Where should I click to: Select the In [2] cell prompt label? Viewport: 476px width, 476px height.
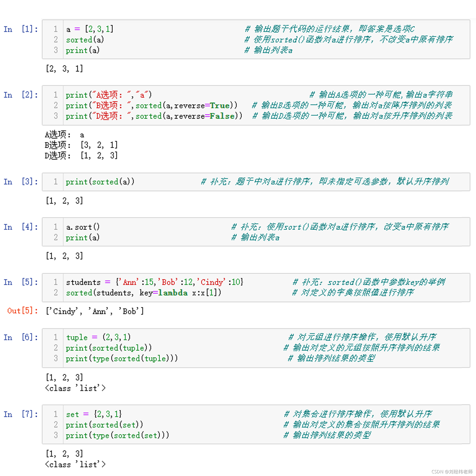click(21, 95)
